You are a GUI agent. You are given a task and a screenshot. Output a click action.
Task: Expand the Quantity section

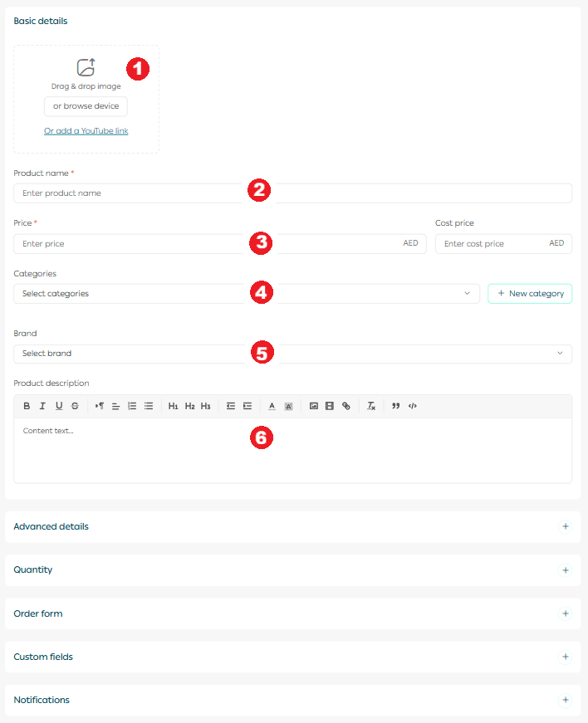pos(566,570)
